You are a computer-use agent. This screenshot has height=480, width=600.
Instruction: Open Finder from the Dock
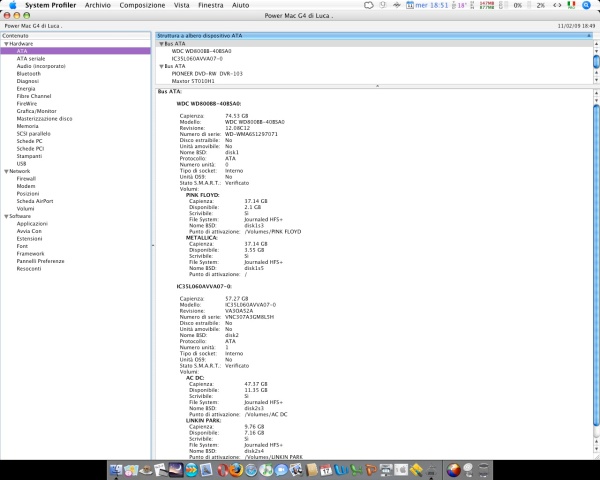[116, 470]
